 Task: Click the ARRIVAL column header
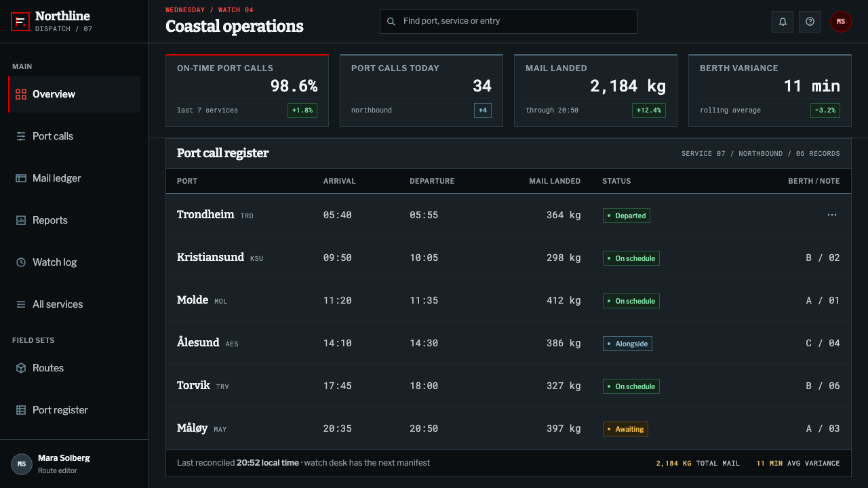click(x=340, y=181)
